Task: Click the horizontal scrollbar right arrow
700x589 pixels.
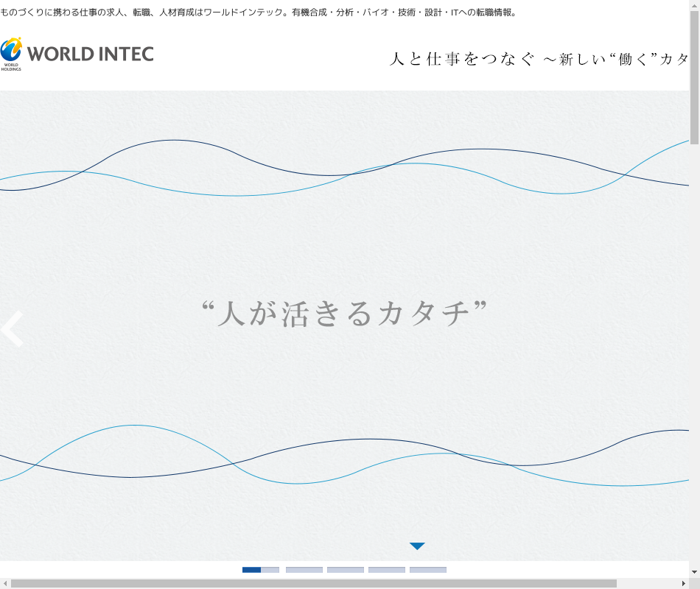Action: point(683,583)
